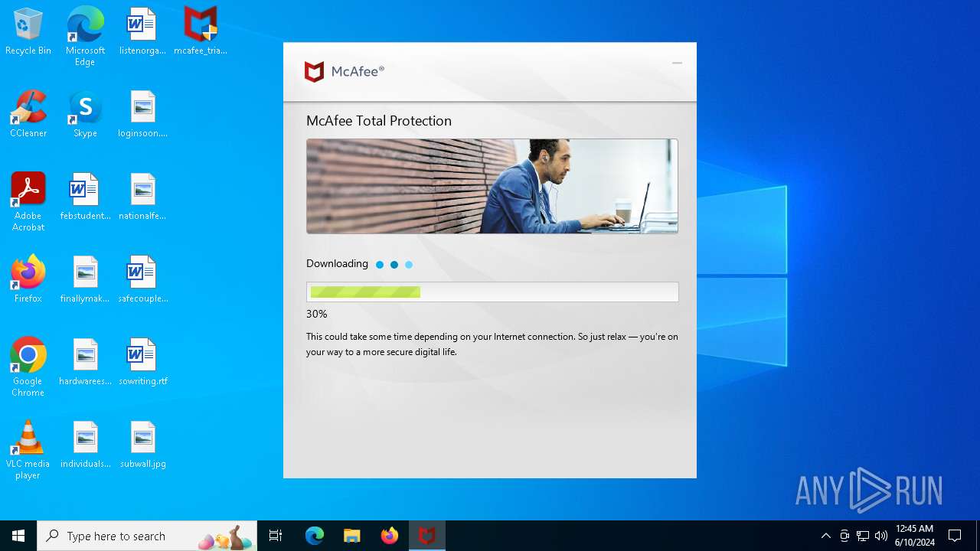Launch Google Chrome desktop shortcut
980x551 pixels.
click(28, 367)
